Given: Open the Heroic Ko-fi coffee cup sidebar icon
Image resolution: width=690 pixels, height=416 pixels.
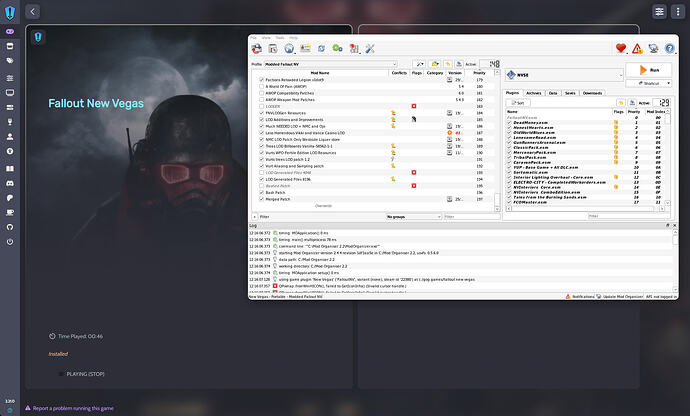Looking at the screenshot, I should click(10, 213).
